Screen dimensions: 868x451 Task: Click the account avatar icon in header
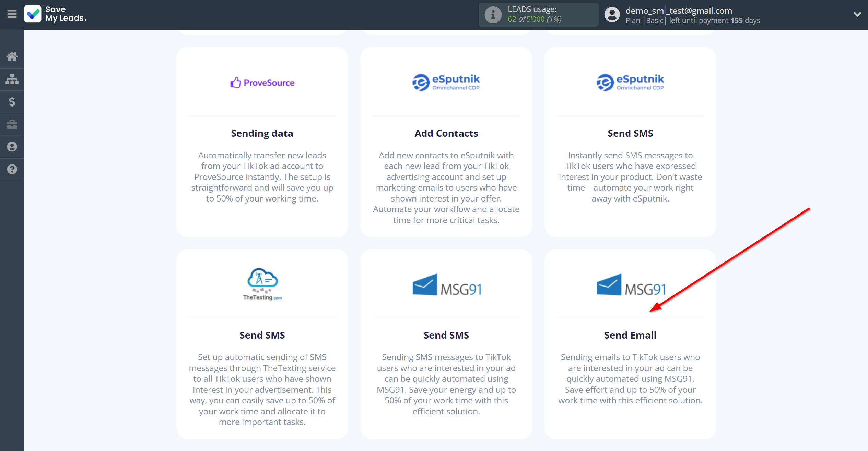(x=612, y=15)
